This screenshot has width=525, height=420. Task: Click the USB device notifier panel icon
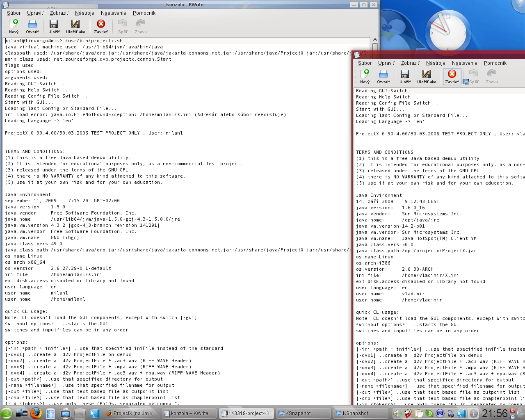click(66, 413)
